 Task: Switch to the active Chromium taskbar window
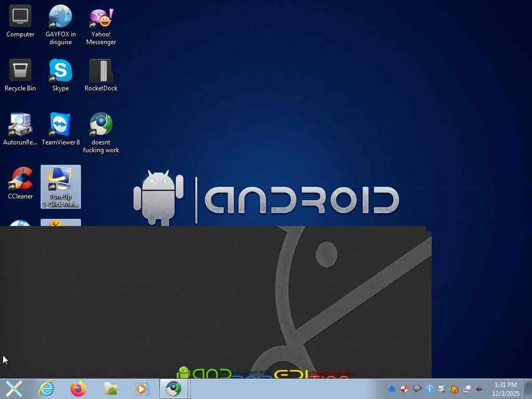click(174, 389)
